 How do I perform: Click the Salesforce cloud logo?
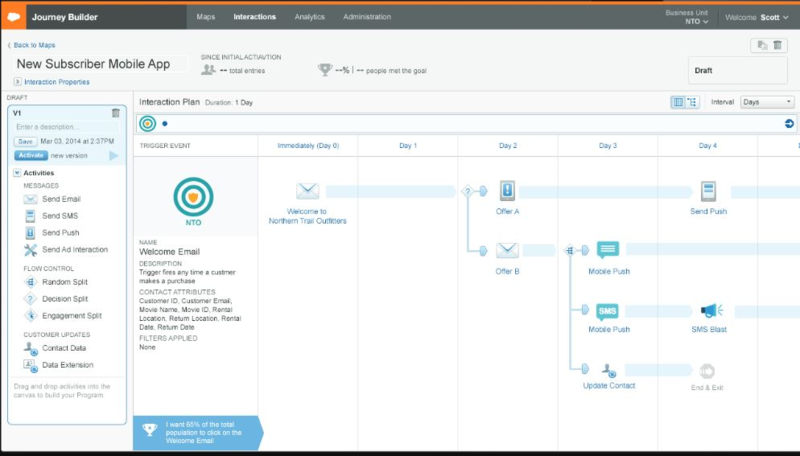coord(13,17)
